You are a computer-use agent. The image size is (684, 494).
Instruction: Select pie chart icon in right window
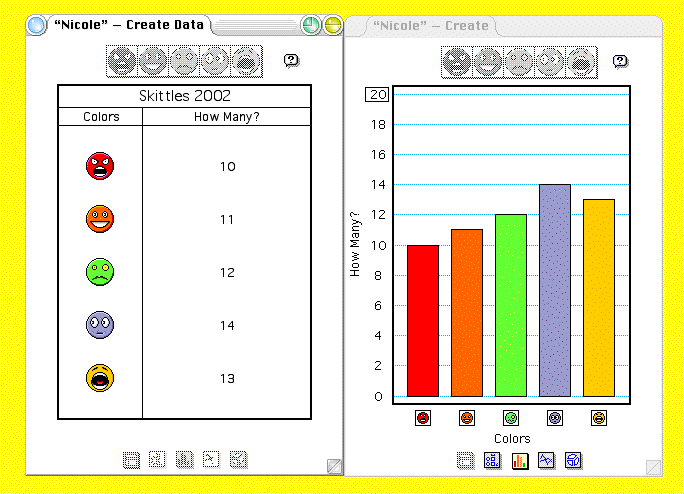tap(573, 460)
